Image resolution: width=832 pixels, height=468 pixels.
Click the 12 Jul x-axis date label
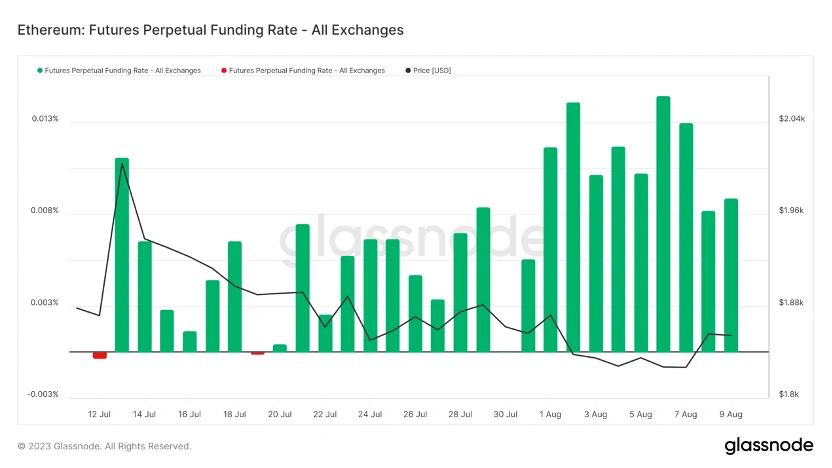(99, 413)
